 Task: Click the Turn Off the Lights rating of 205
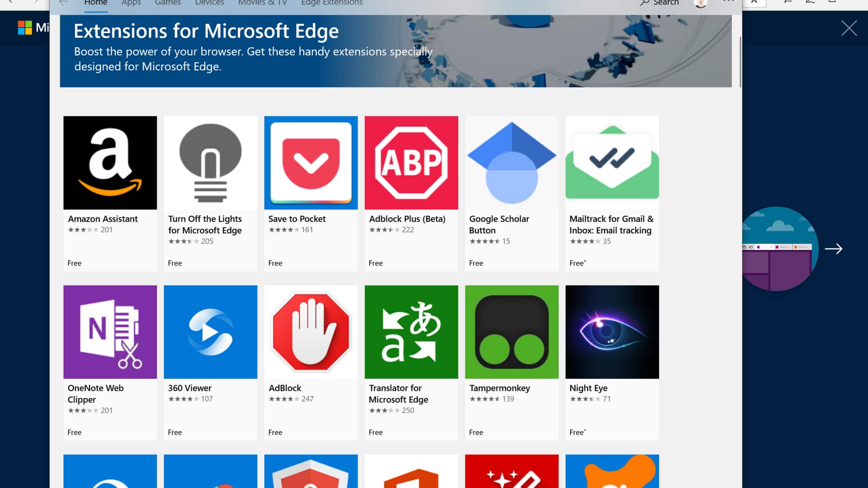click(x=191, y=241)
